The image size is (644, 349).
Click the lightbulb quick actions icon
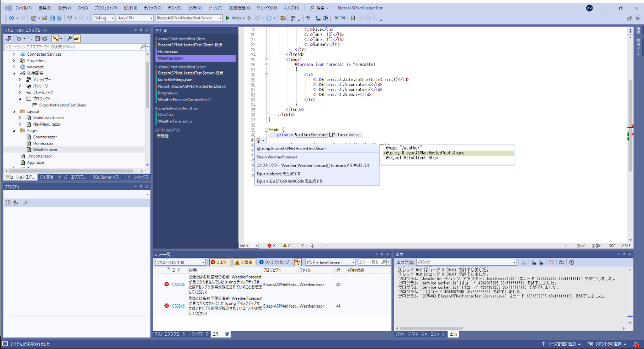(x=259, y=140)
